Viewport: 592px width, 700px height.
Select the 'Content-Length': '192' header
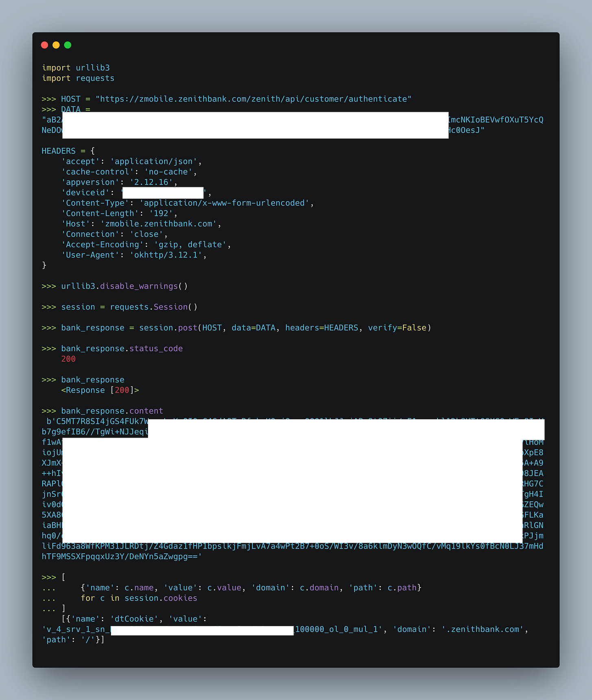pyautogui.click(x=120, y=214)
